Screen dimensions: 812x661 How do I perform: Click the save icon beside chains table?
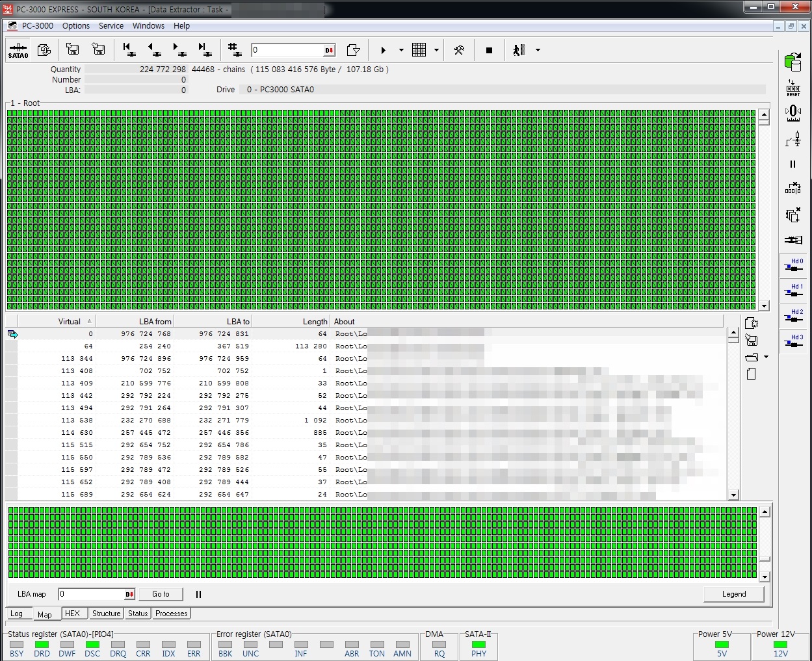752,340
